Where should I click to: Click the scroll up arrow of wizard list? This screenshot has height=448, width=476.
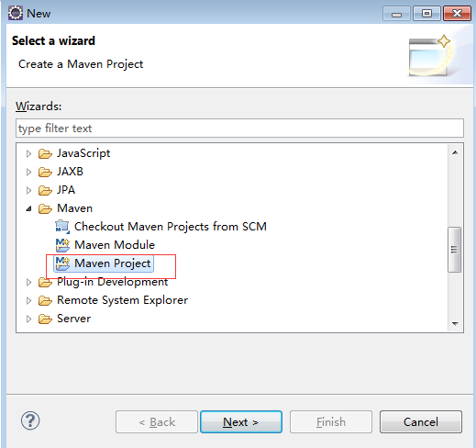(x=455, y=152)
